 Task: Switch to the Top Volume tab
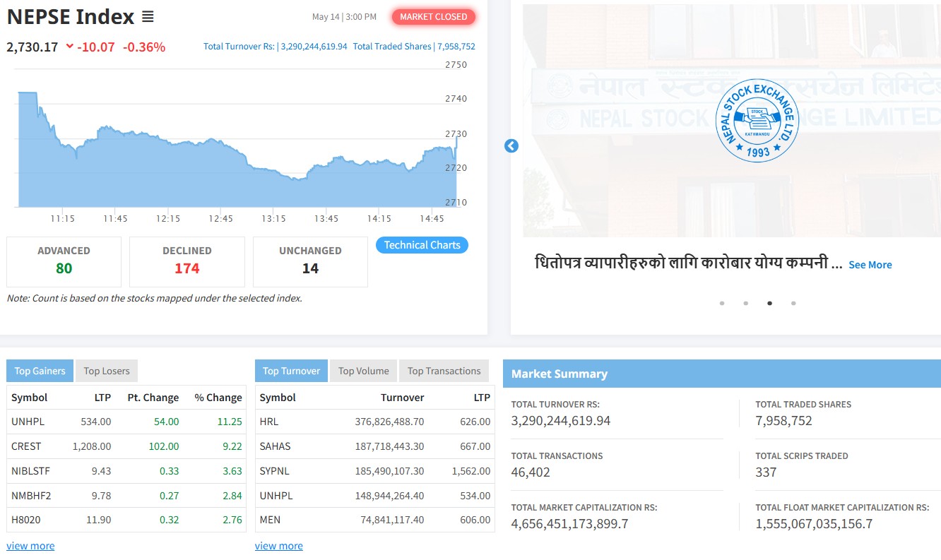coord(363,371)
